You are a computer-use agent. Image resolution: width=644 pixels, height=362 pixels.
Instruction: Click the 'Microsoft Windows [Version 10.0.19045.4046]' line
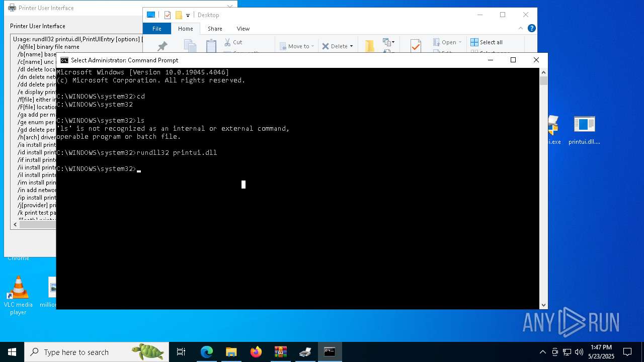[143, 72]
